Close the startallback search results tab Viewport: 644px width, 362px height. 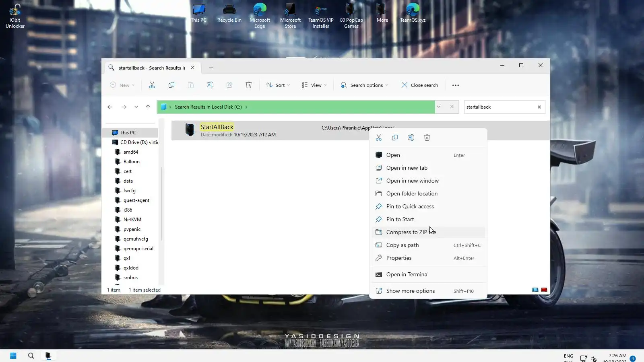point(193,68)
